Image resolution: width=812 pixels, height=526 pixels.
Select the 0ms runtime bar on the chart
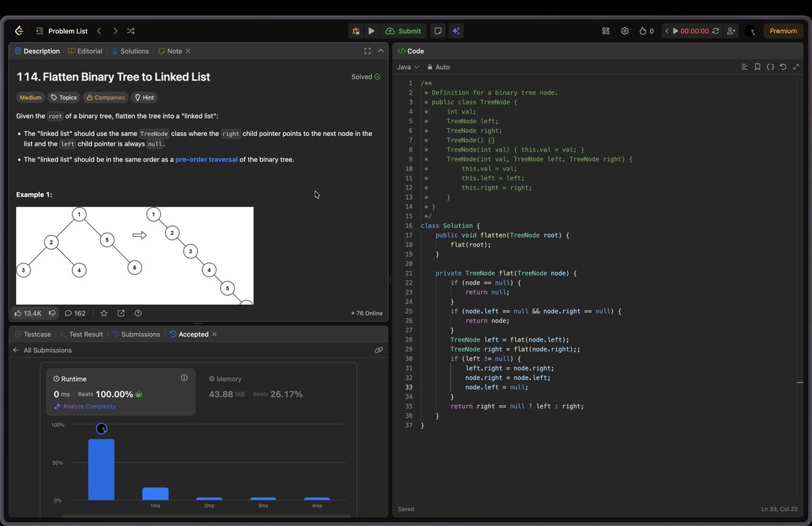pos(101,467)
